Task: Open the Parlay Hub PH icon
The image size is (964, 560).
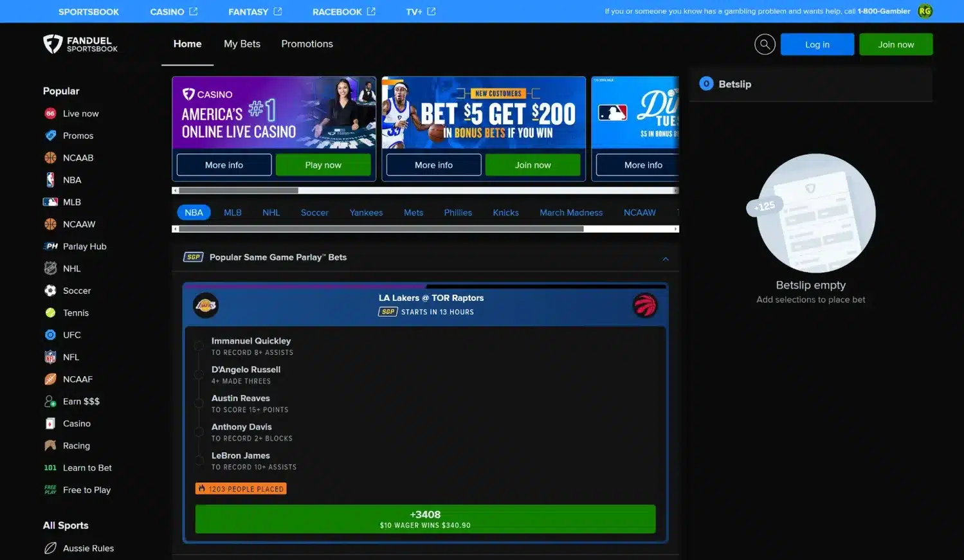Action: [x=50, y=246]
